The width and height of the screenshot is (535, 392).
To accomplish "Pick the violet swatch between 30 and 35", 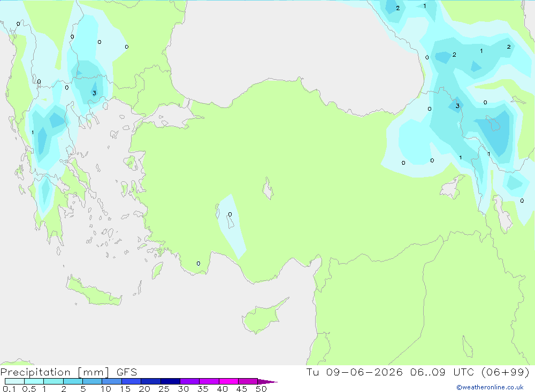I will pyautogui.click(x=190, y=381).
